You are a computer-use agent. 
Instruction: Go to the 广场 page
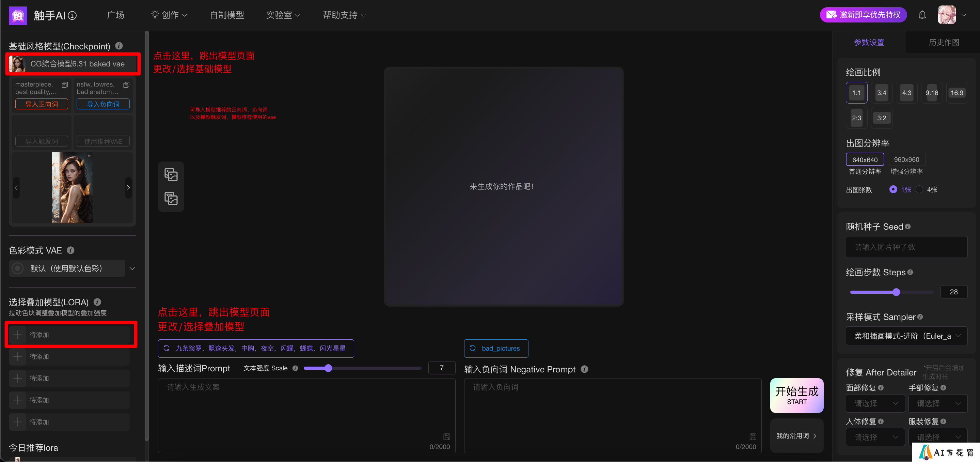pyautogui.click(x=116, y=15)
